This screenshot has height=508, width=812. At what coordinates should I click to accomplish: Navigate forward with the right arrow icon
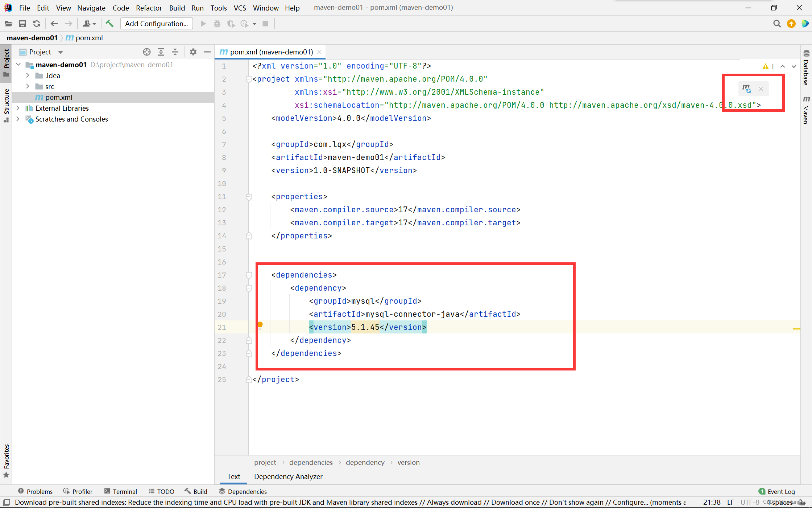point(69,24)
